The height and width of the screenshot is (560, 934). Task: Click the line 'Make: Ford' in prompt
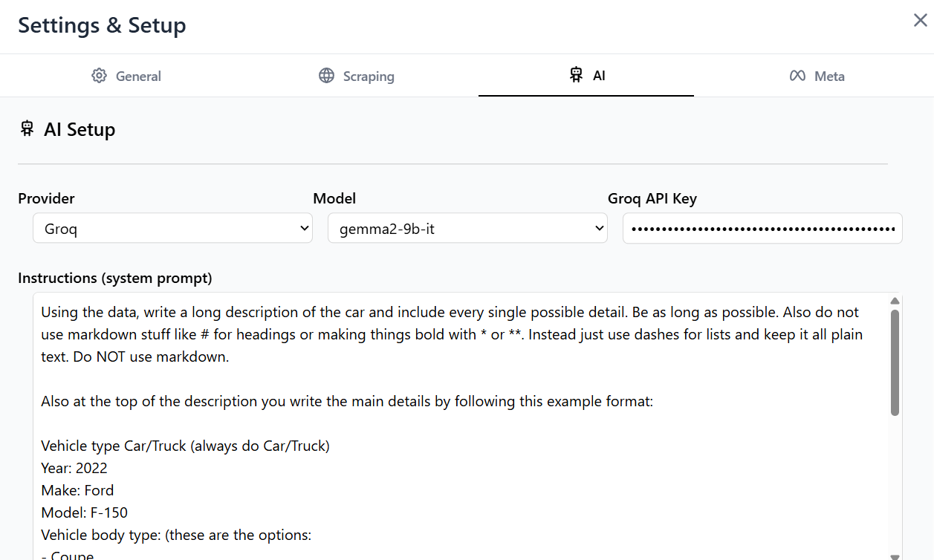77,490
